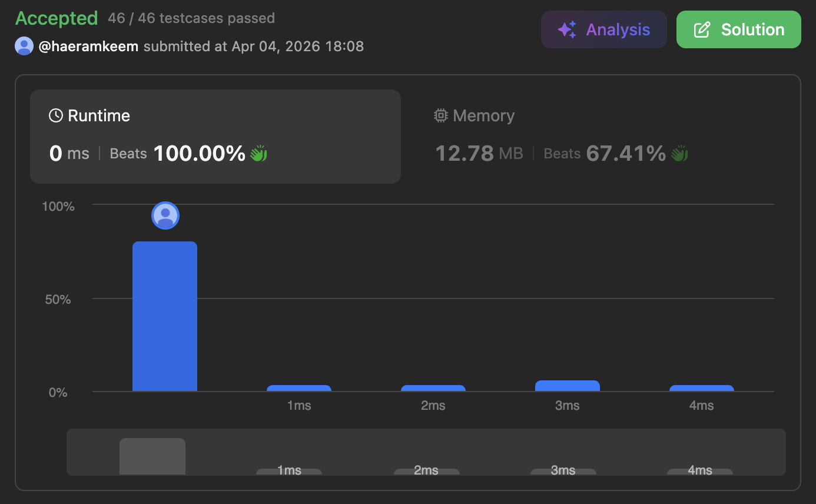
Task: Click the profile avatar beside @haeramkeem
Action: click(x=24, y=46)
